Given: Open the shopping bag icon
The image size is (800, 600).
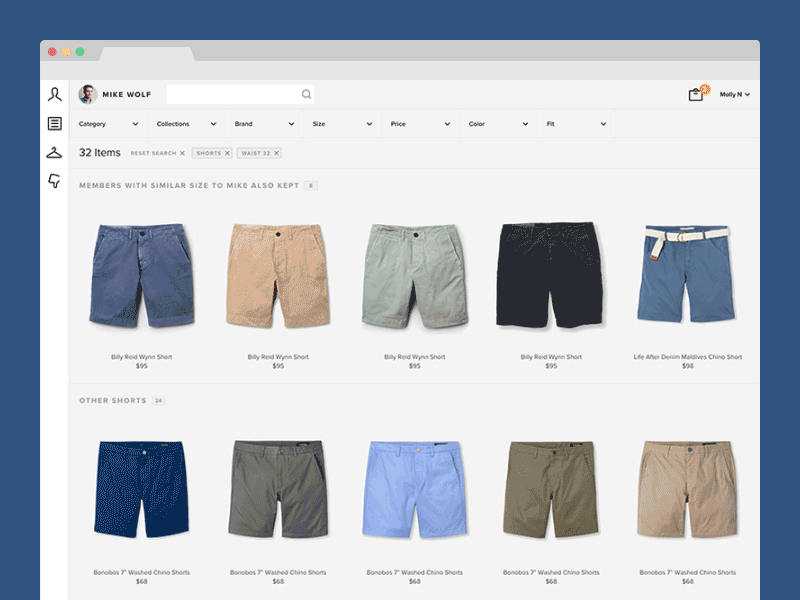Looking at the screenshot, I should pyautogui.click(x=696, y=94).
